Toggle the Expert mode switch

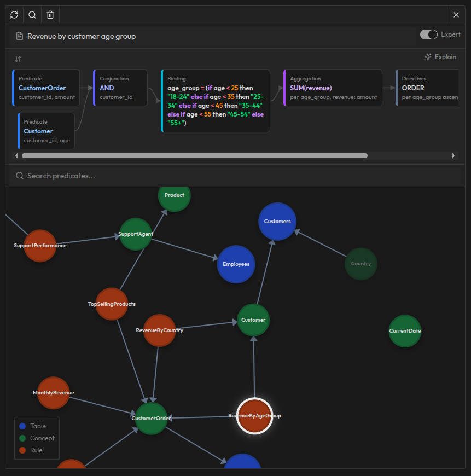(428, 34)
